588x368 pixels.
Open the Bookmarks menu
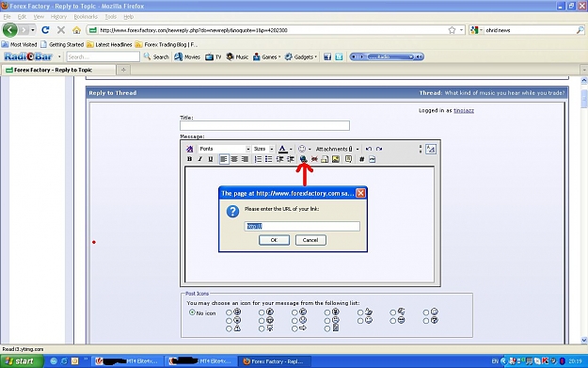(x=86, y=17)
